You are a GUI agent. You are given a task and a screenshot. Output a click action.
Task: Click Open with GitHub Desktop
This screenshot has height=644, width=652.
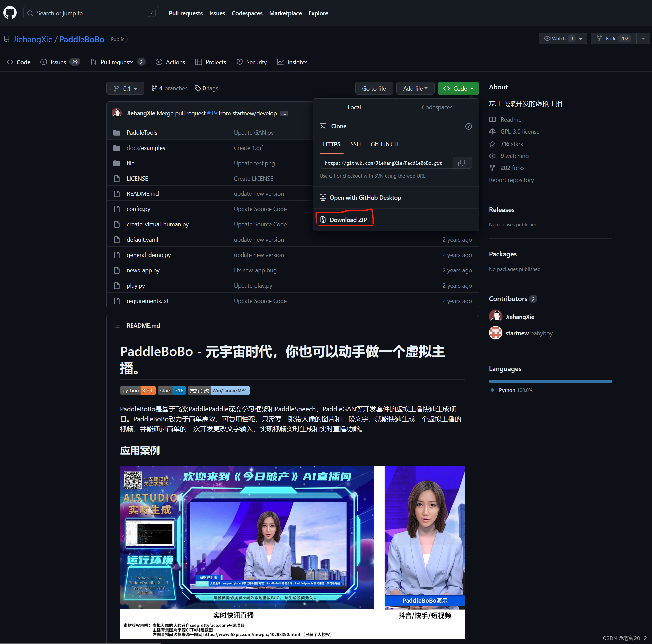(x=365, y=198)
